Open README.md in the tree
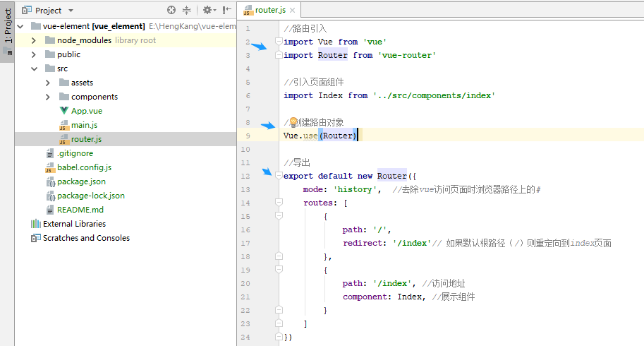 [80, 210]
